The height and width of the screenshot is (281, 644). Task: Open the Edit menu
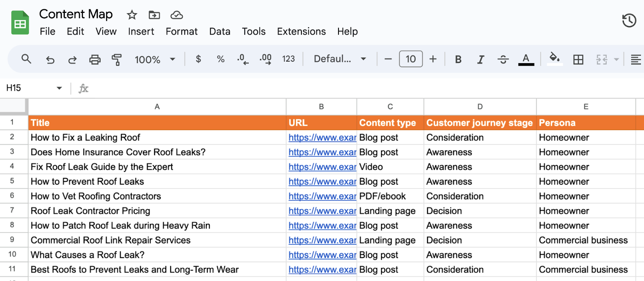(75, 31)
